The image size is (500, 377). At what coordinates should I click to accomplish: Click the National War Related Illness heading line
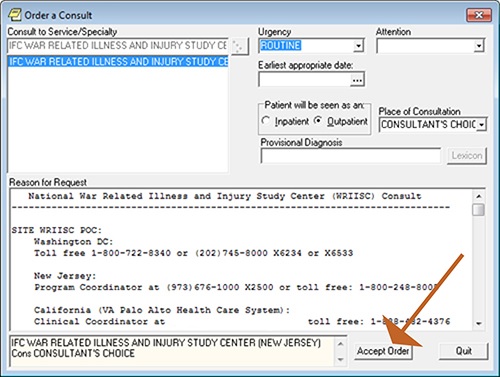click(225, 196)
